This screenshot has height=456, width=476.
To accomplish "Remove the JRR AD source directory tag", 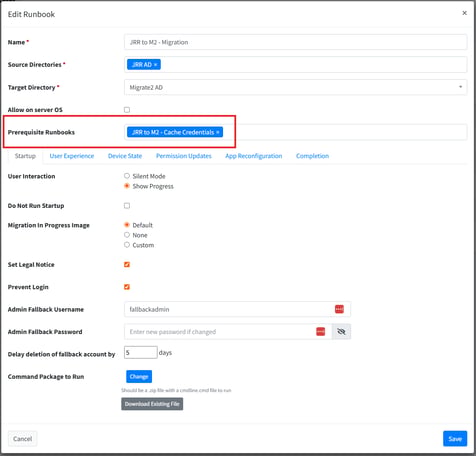I will 155,65.
